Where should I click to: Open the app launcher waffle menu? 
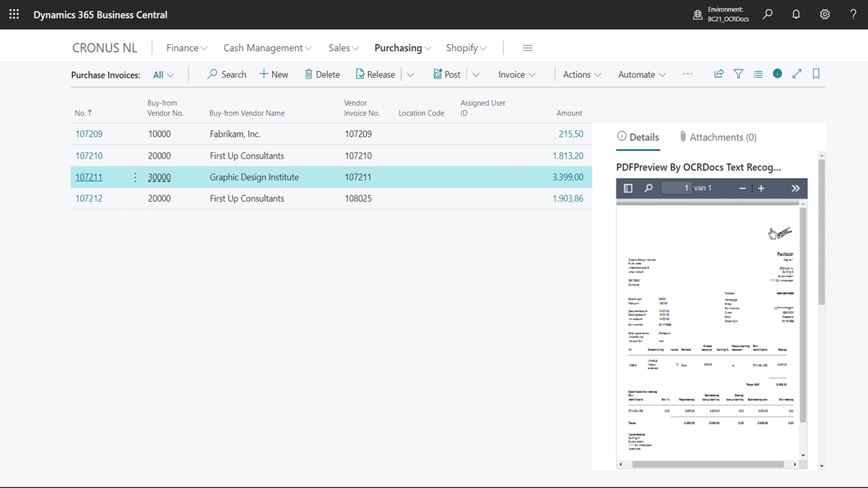(x=14, y=14)
